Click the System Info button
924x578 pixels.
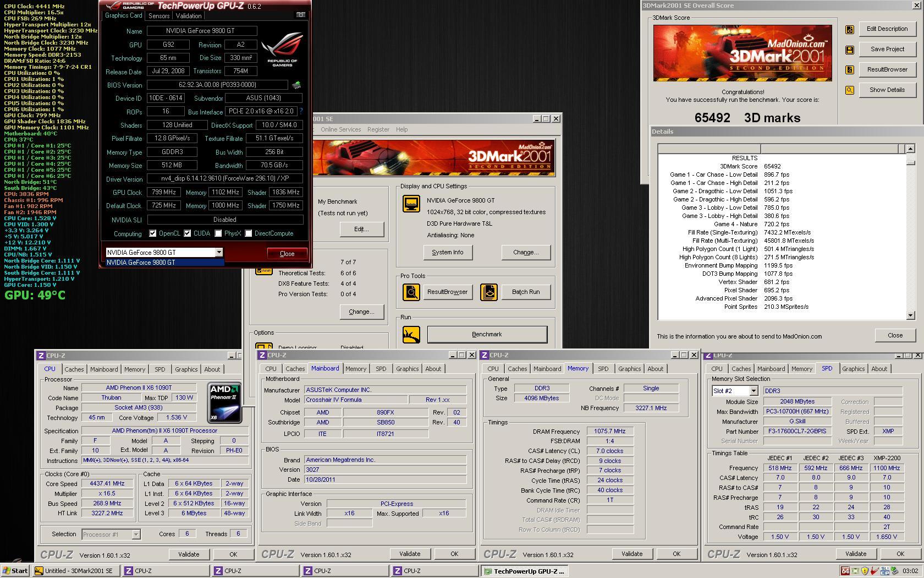(447, 253)
